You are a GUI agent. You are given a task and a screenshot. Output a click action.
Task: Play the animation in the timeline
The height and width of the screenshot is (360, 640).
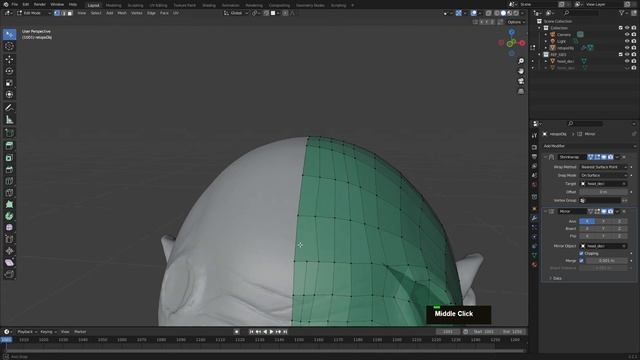coord(271,332)
